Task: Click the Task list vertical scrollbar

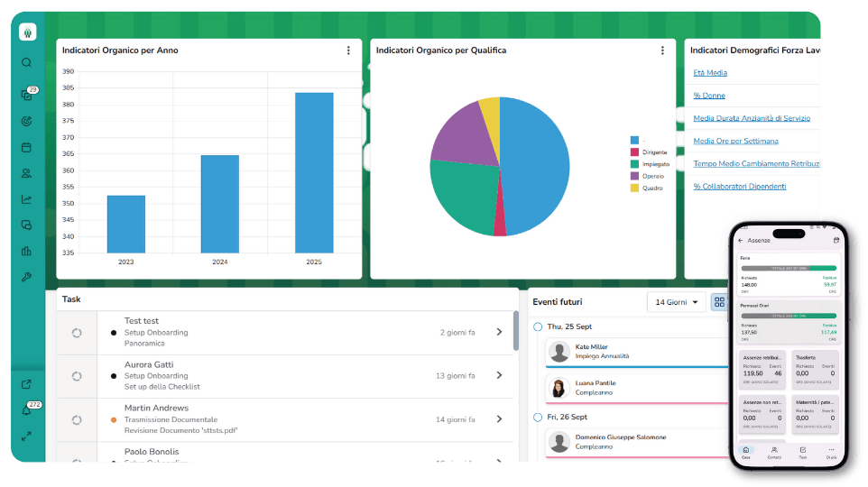Action: [x=515, y=331]
